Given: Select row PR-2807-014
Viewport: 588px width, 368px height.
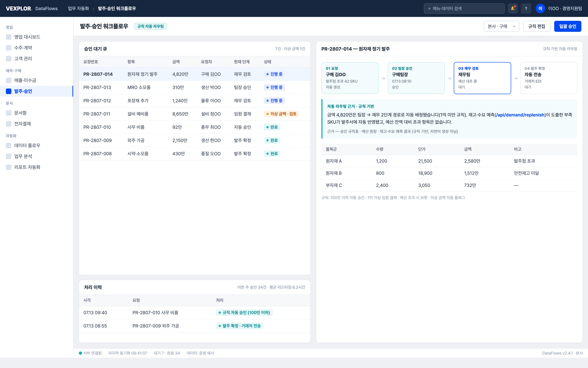Looking at the screenshot, I should pos(195,74).
